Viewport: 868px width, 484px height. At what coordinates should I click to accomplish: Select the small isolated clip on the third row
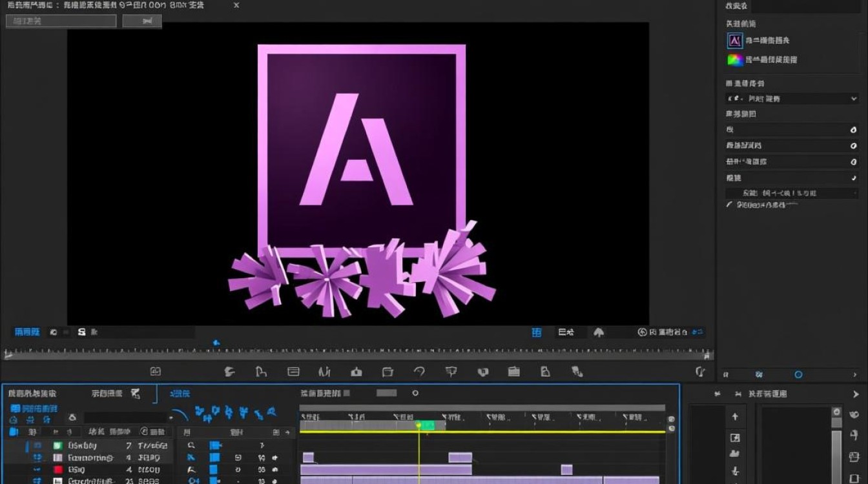[566, 470]
